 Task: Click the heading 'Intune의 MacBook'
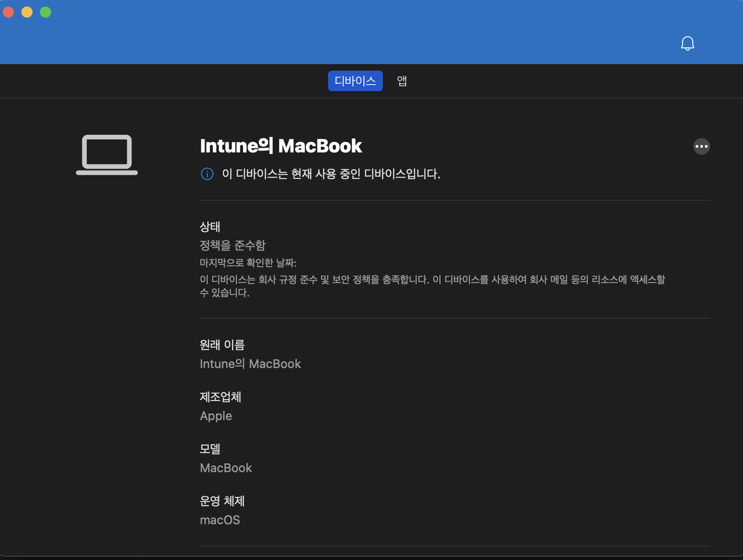pos(281,146)
